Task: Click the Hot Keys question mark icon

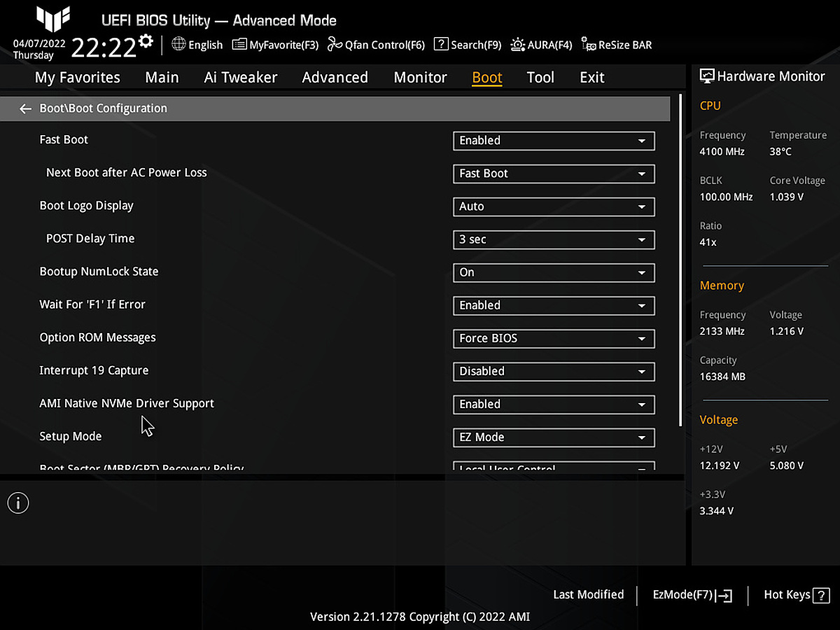Action: click(822, 596)
